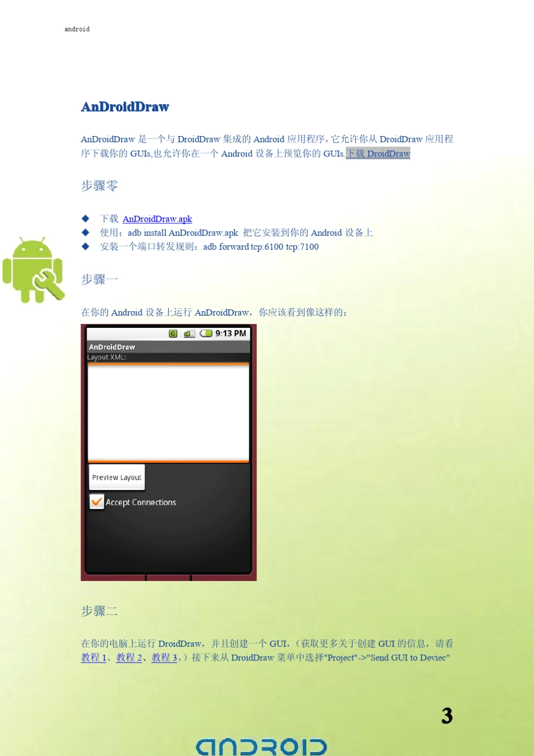The image size is (534, 756).
Task: Toggle the Accept Connections checkbox
Action: [x=97, y=502]
